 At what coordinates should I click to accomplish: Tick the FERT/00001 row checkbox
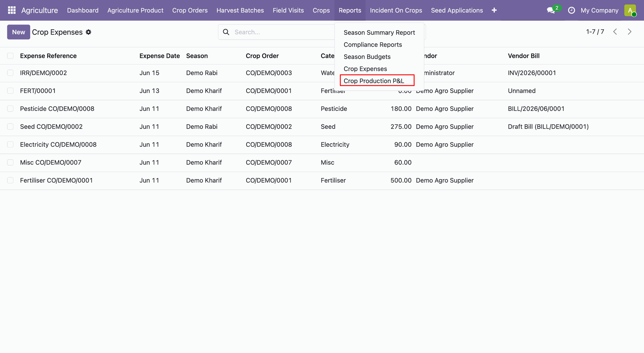(x=10, y=91)
